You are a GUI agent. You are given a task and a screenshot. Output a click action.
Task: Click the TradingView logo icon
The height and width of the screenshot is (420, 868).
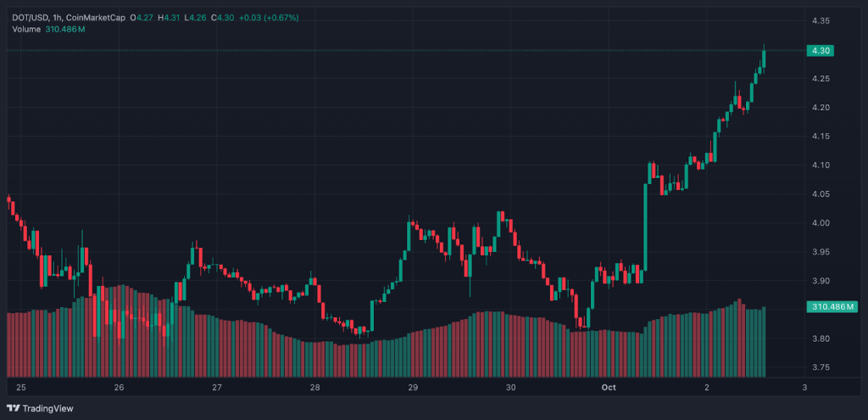tap(13, 408)
